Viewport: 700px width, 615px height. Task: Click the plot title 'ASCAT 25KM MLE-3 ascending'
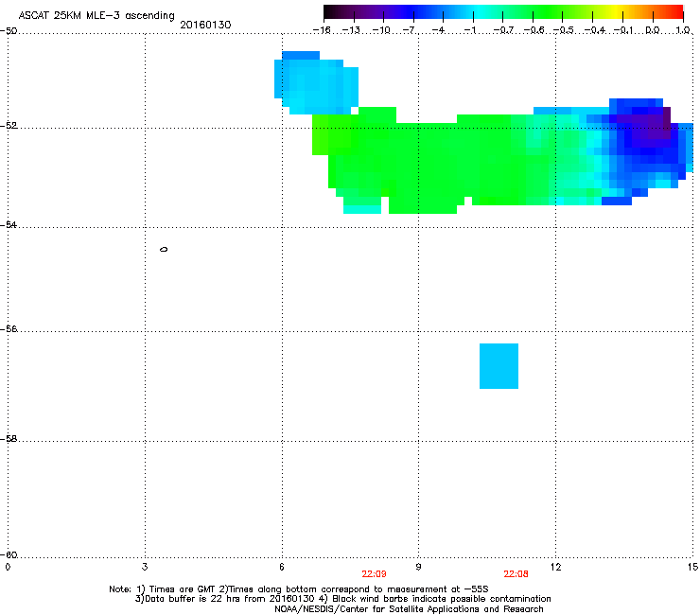coord(96,16)
